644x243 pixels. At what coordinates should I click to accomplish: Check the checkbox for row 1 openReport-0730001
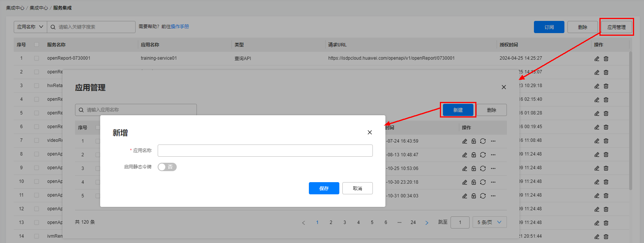coord(37,58)
